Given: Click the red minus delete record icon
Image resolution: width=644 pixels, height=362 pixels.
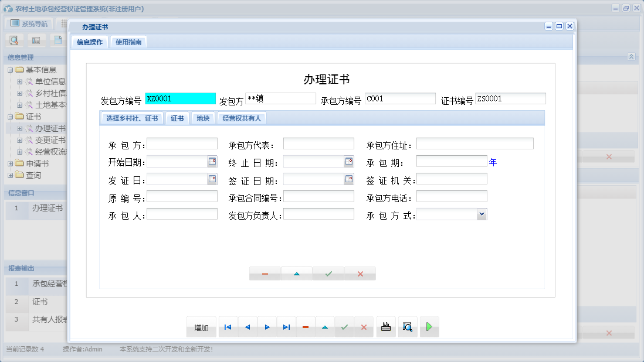Looking at the screenshot, I should tap(306, 327).
